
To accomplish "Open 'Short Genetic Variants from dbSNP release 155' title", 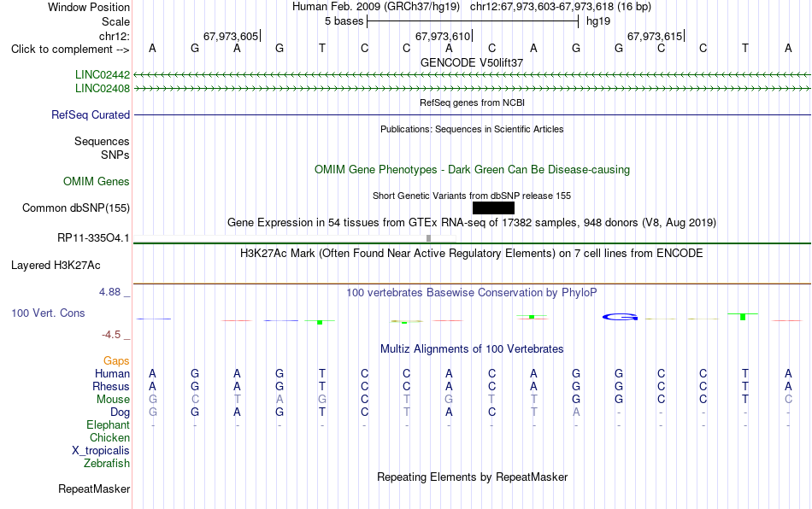I will [472, 196].
